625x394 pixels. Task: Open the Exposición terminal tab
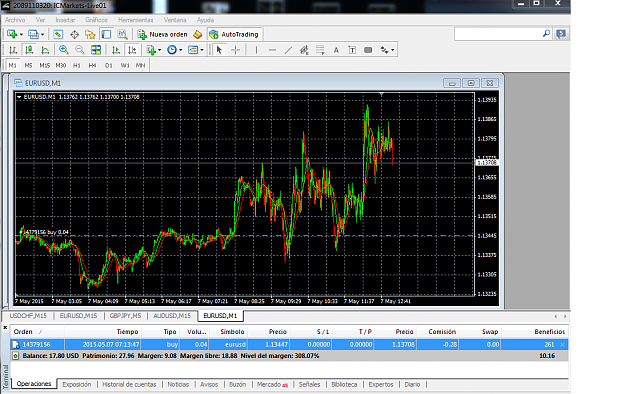(x=77, y=384)
